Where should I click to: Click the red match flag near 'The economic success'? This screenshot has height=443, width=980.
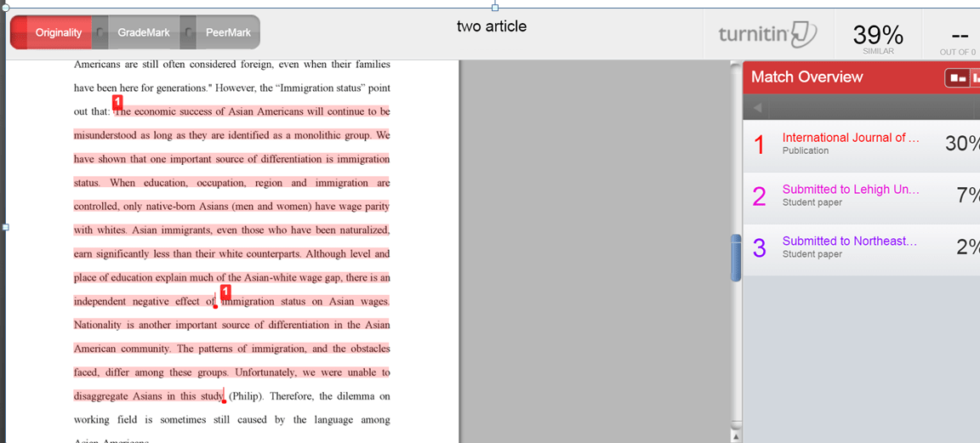(117, 102)
